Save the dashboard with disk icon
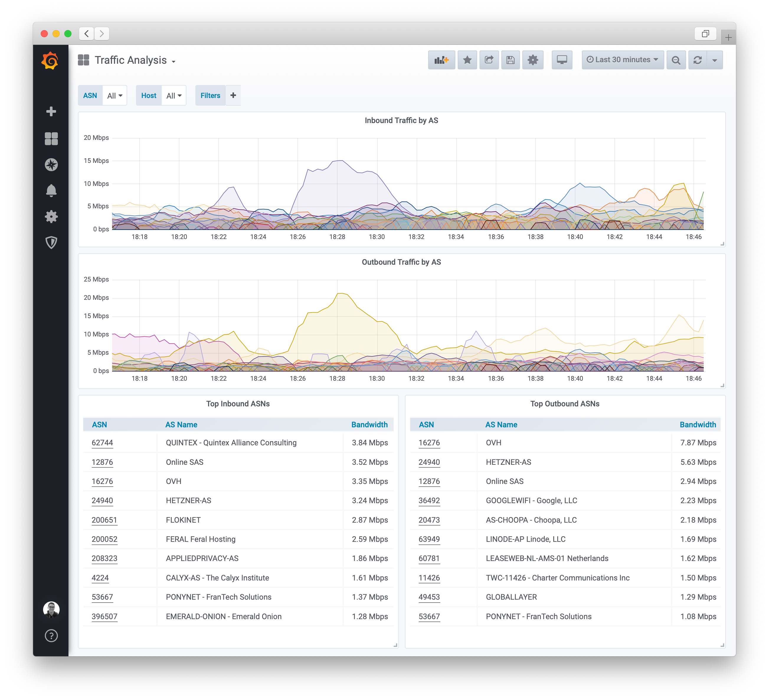The image size is (769, 700). pyautogui.click(x=511, y=60)
